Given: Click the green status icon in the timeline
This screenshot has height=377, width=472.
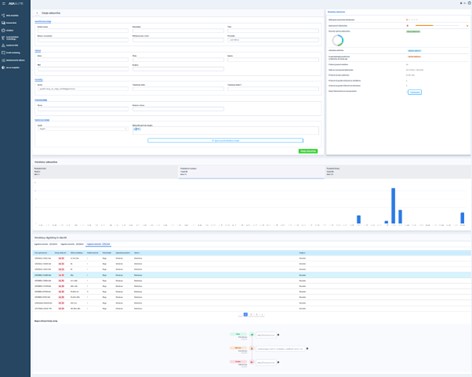Looking at the screenshot, I should [252, 335].
